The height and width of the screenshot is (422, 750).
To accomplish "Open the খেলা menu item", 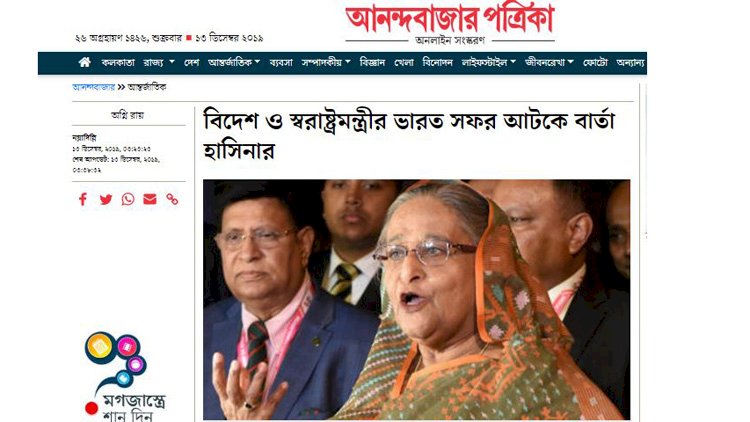I will 404,63.
